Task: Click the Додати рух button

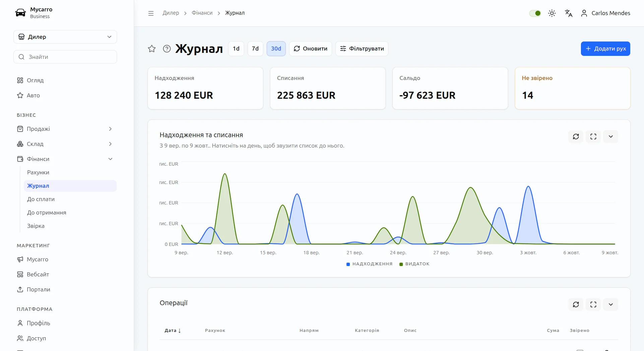Action: [x=605, y=49]
